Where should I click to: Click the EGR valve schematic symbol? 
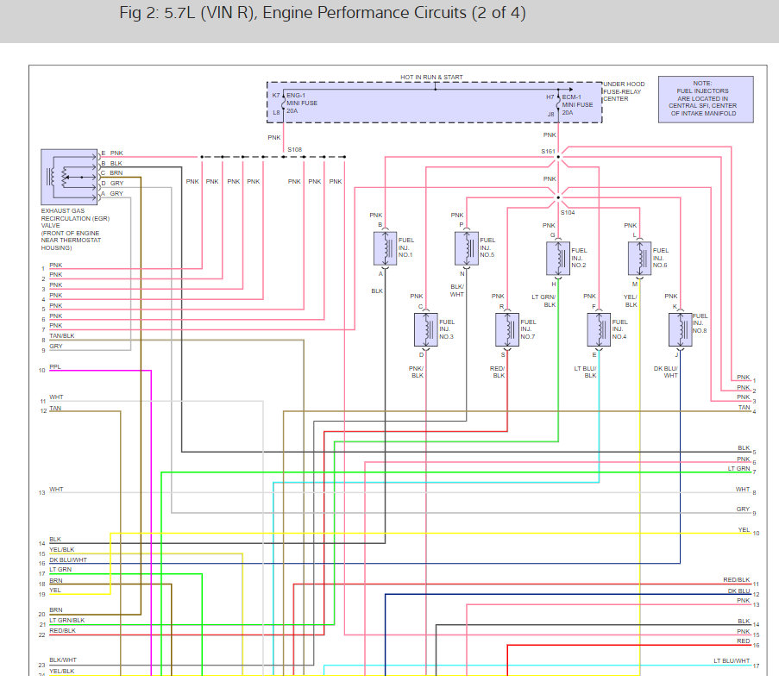69,177
